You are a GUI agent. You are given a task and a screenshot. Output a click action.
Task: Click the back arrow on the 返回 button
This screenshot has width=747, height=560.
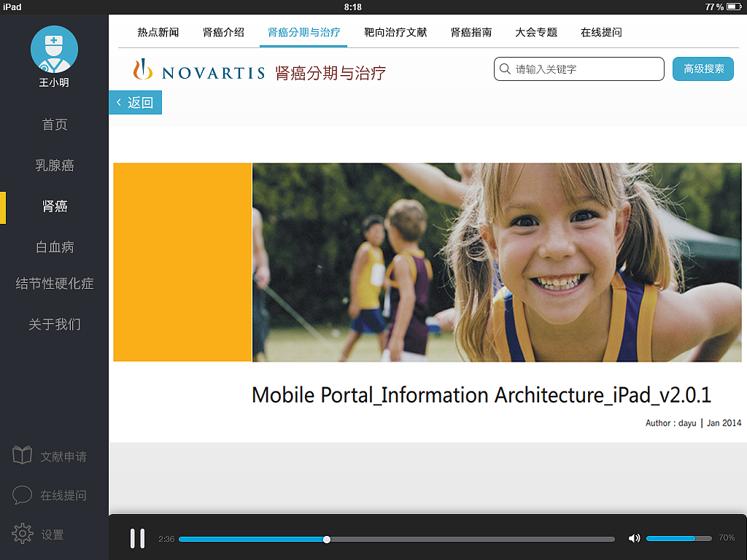click(120, 102)
